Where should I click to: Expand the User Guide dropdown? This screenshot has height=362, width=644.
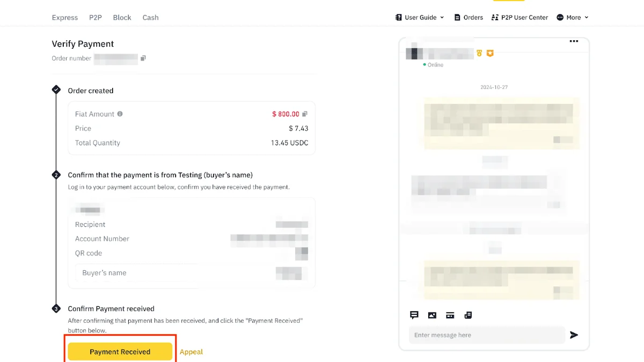click(x=420, y=17)
